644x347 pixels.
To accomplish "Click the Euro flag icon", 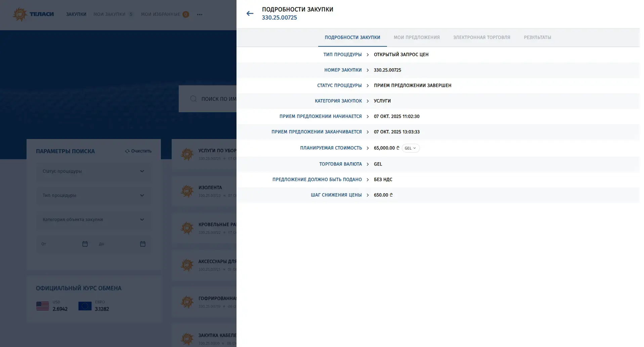I will 85,306.
